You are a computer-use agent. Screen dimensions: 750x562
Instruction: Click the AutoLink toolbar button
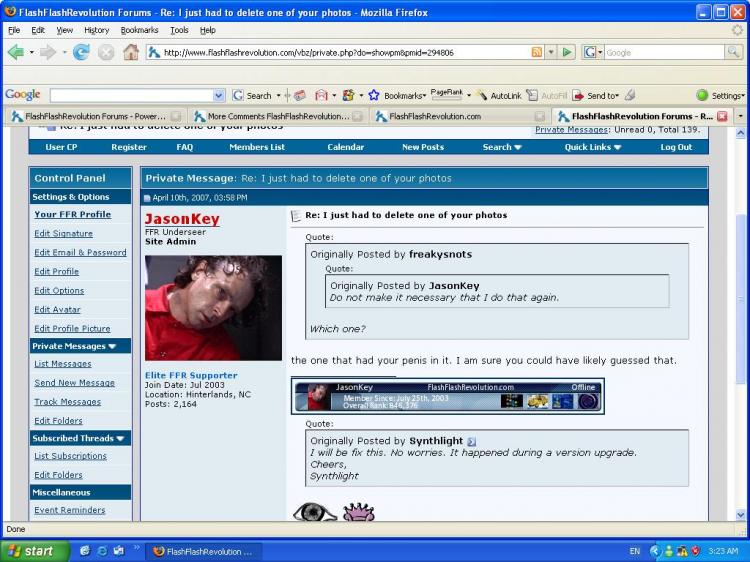click(x=499, y=96)
